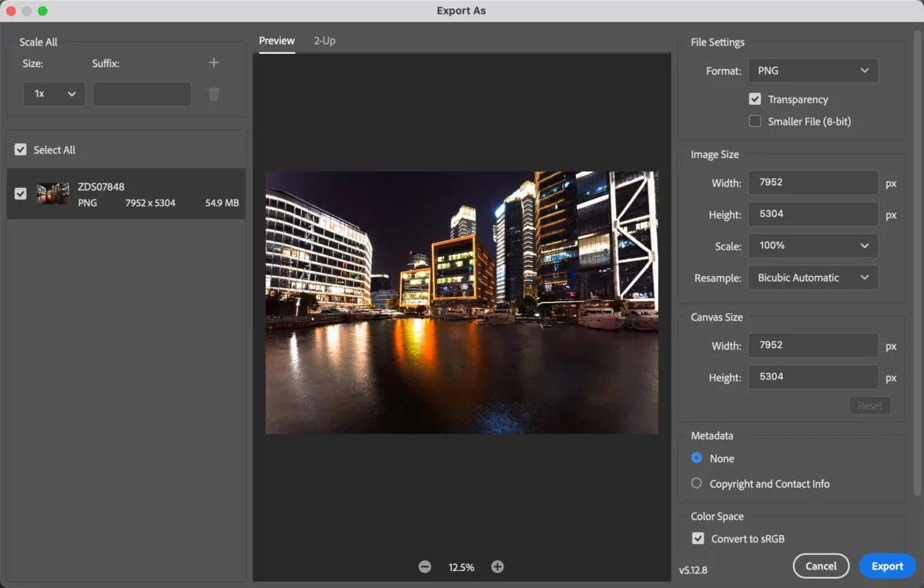Select the Preview tab
Screen dimensions: 924x588
click(276, 41)
